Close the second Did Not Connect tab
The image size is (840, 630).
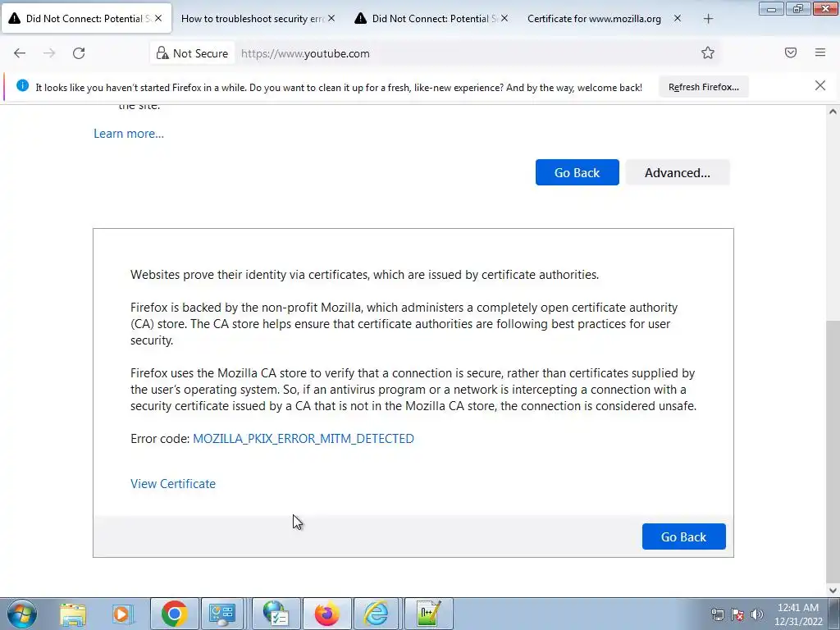point(504,18)
